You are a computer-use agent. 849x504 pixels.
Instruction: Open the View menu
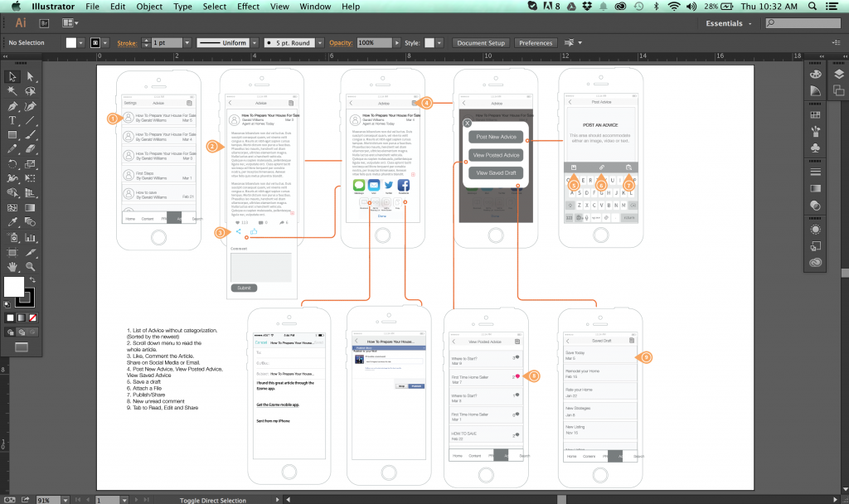tap(280, 7)
